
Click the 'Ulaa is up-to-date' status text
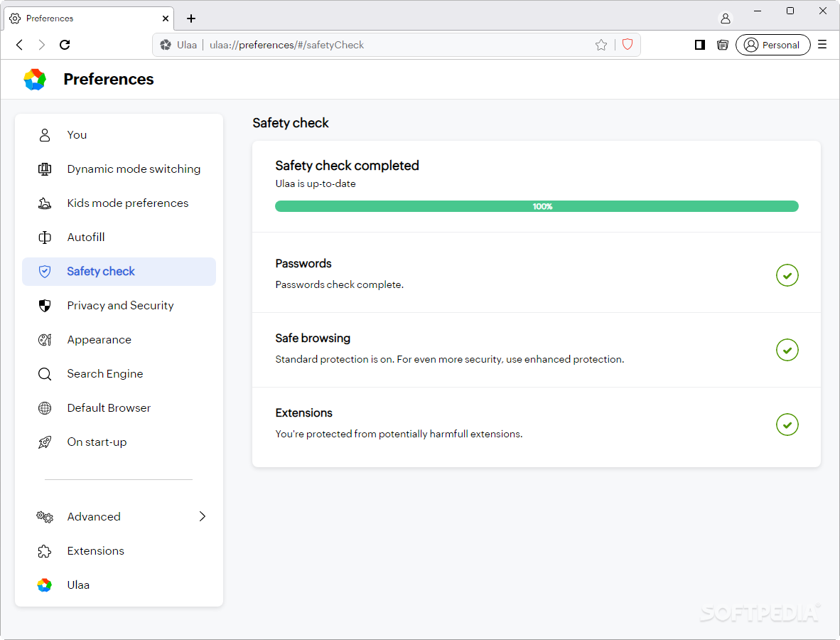pos(316,184)
